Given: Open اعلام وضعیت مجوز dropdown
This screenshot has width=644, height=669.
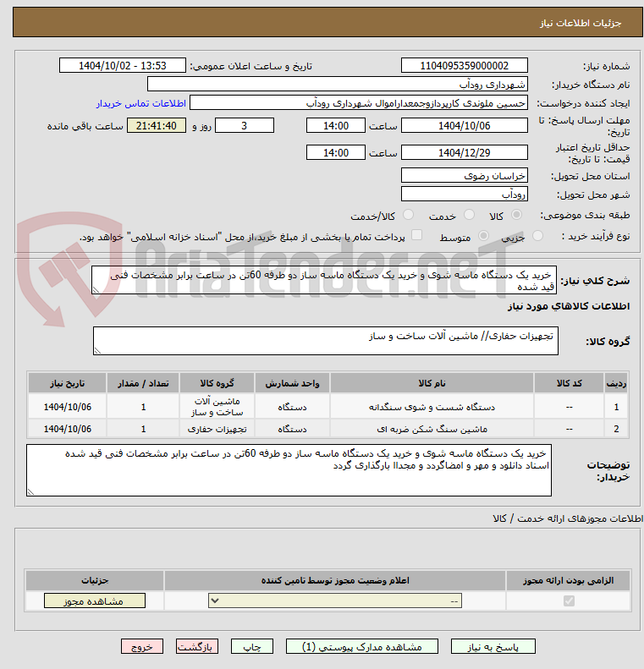Looking at the screenshot, I should coord(335,600).
